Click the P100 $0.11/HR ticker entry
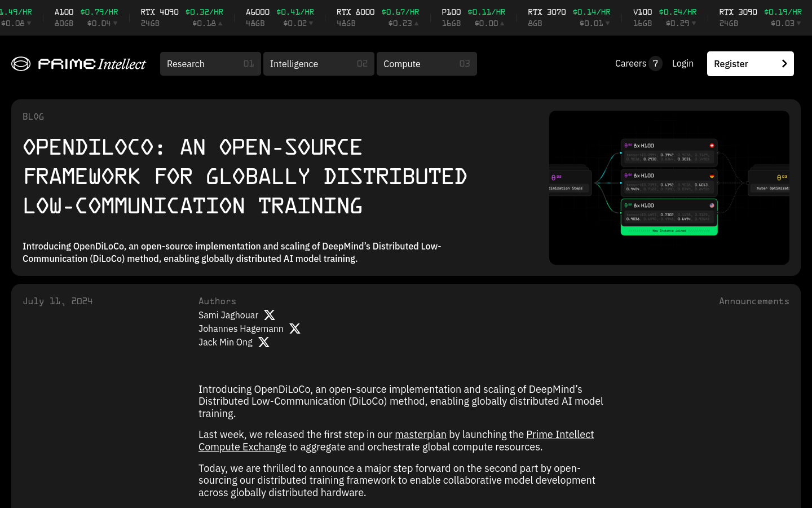The image size is (812, 508). click(x=473, y=17)
